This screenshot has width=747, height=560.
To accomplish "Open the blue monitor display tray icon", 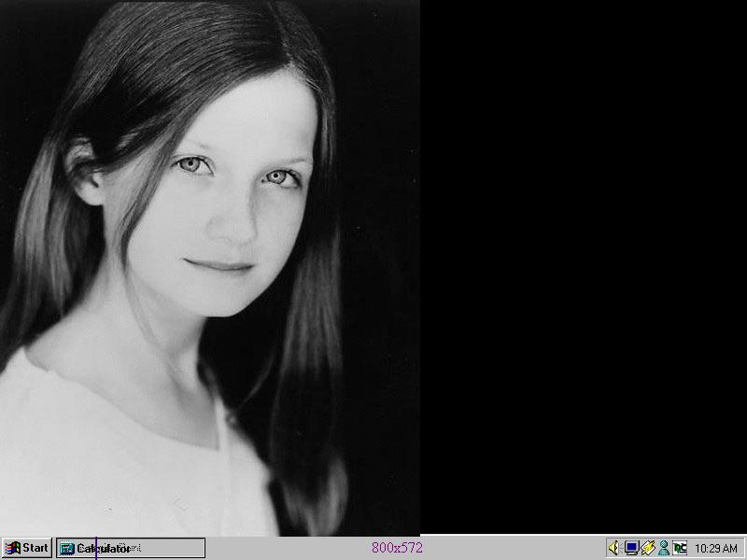I will point(631,548).
